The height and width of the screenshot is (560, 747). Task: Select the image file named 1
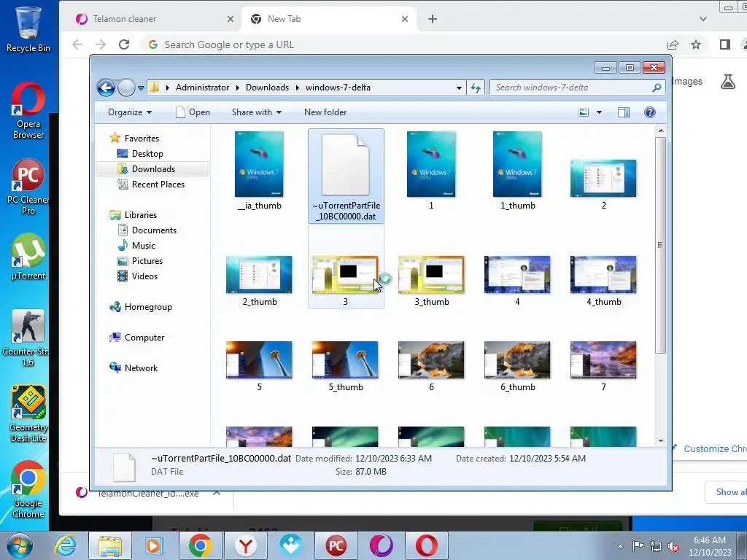(x=431, y=171)
